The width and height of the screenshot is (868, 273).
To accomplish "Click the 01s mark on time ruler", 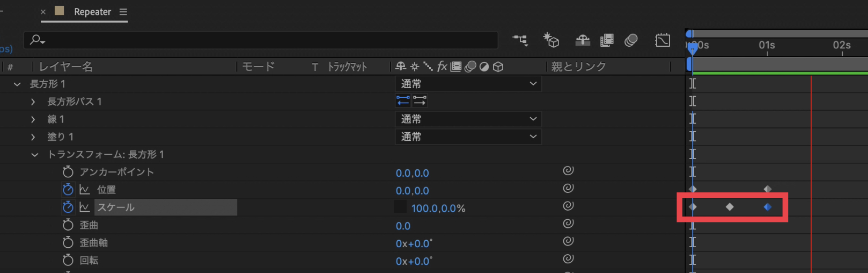I will 767,46.
